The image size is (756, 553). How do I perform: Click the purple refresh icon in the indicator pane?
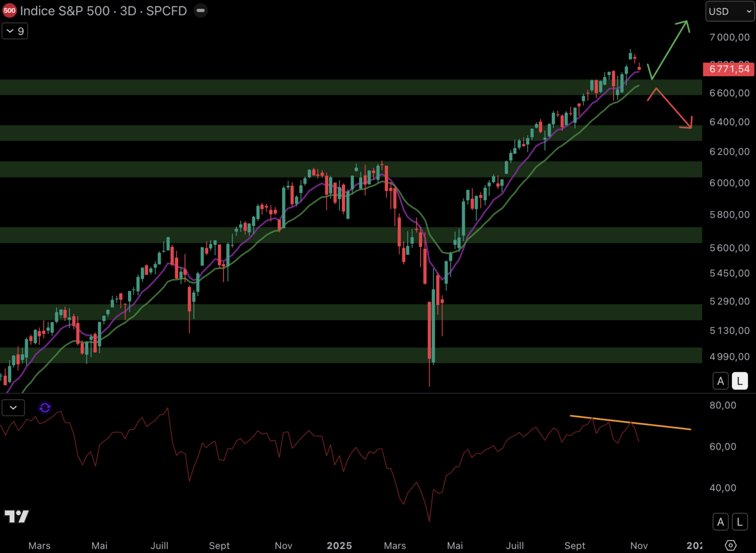45,408
